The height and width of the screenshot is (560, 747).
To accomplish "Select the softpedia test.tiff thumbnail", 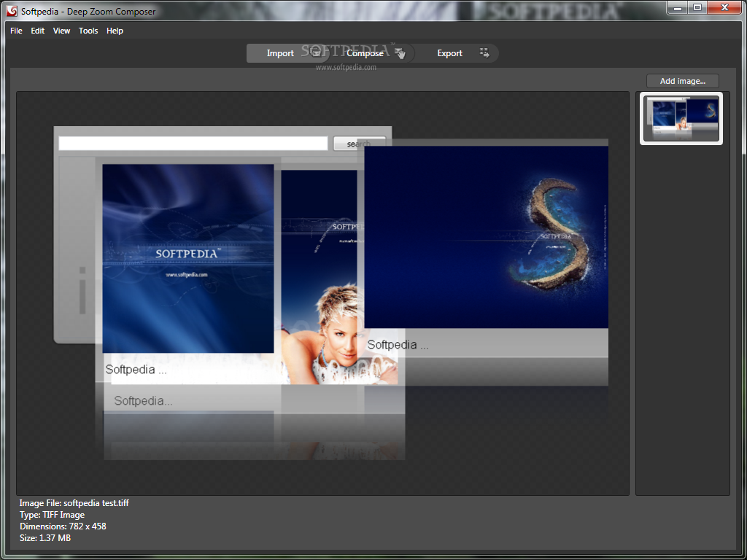I will tap(681, 119).
